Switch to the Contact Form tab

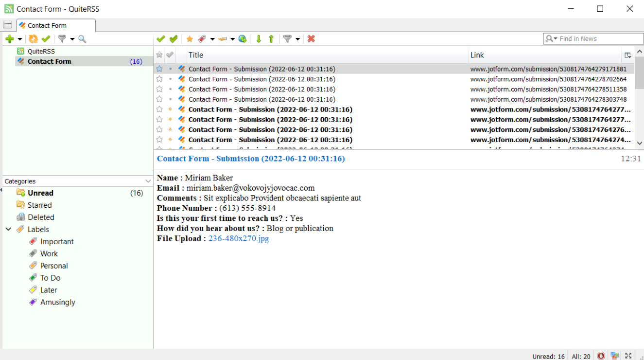56,25
